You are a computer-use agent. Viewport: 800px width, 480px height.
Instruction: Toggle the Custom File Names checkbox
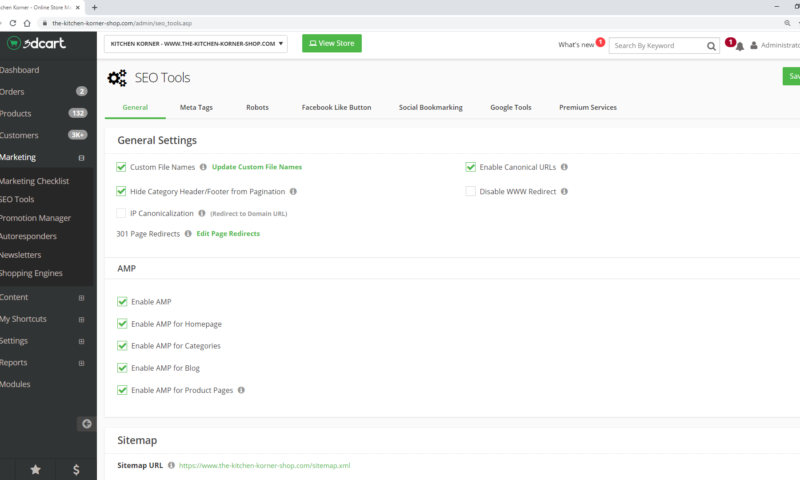(122, 167)
